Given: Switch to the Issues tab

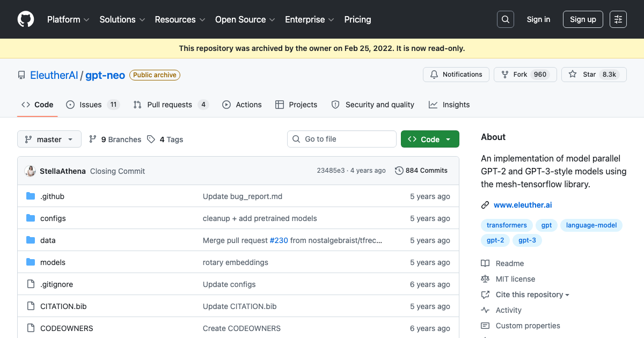Looking at the screenshot, I should pos(92,105).
